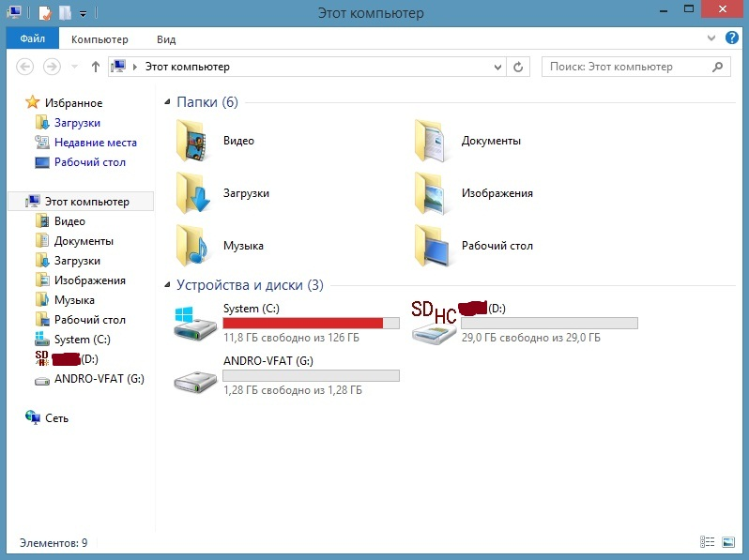
Task: Collapse the Устройства и диски (3) group
Action: [x=168, y=285]
